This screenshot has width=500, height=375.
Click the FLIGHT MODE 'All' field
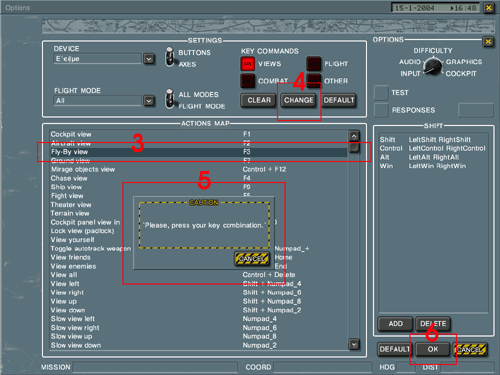pyautogui.click(x=97, y=101)
